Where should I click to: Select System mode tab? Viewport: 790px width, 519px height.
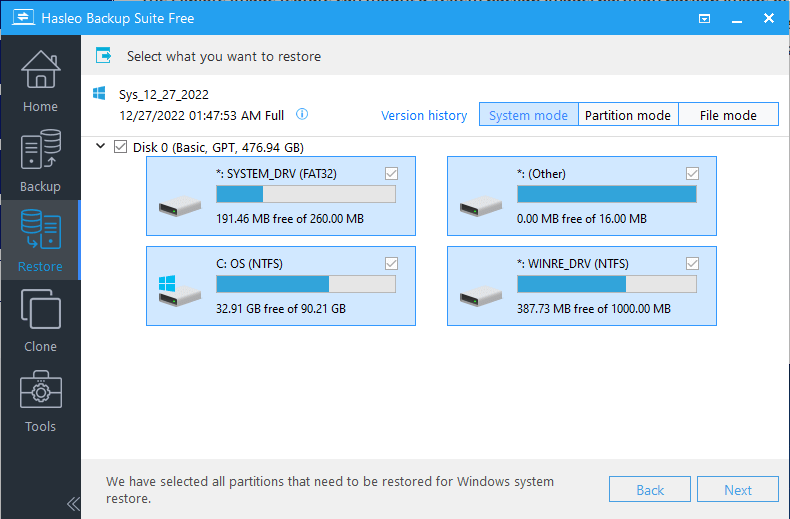(x=528, y=115)
